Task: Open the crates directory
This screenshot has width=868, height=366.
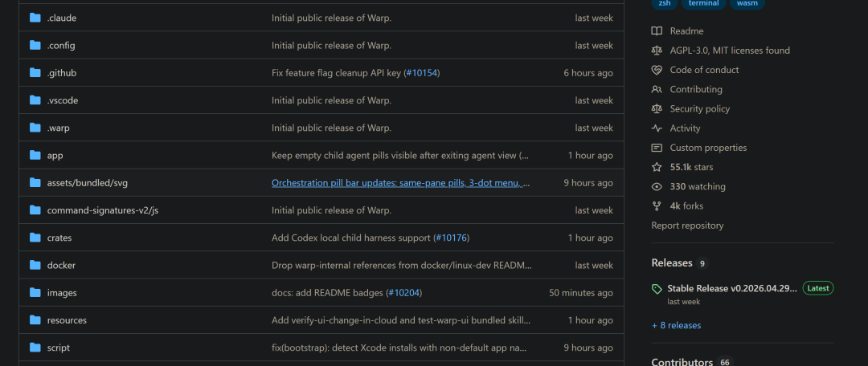Action: click(x=59, y=238)
